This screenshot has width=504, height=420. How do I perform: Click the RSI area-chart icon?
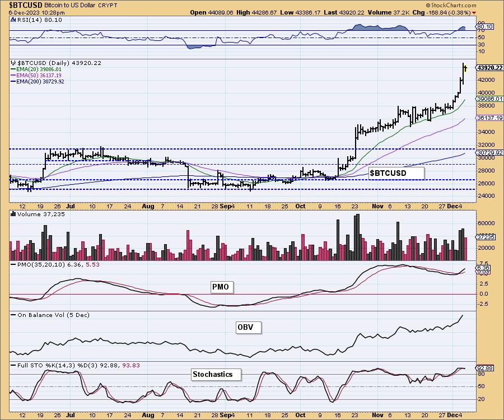[13, 20]
